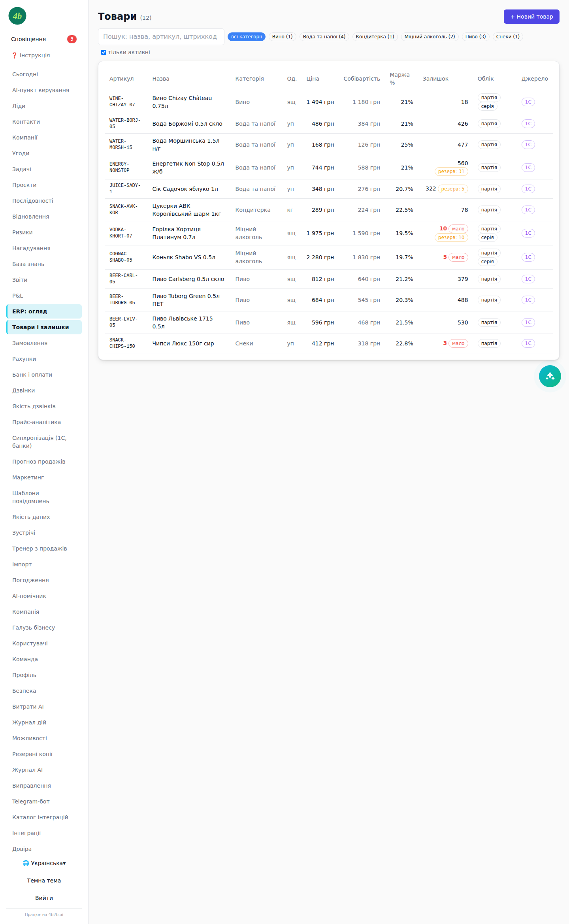Filter by 'всі категорії' chip

(x=247, y=37)
